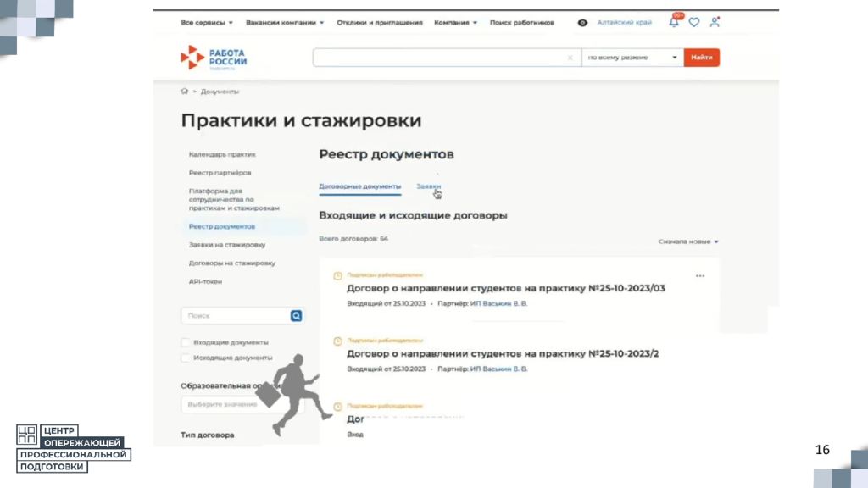Open the user profile icon
The width and height of the screenshot is (868, 488).
click(x=715, y=22)
